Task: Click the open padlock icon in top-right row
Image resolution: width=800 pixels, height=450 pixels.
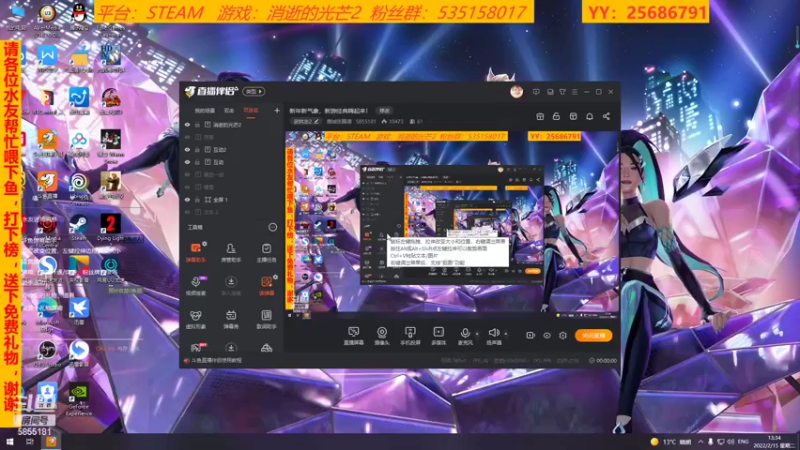Action: (556, 116)
